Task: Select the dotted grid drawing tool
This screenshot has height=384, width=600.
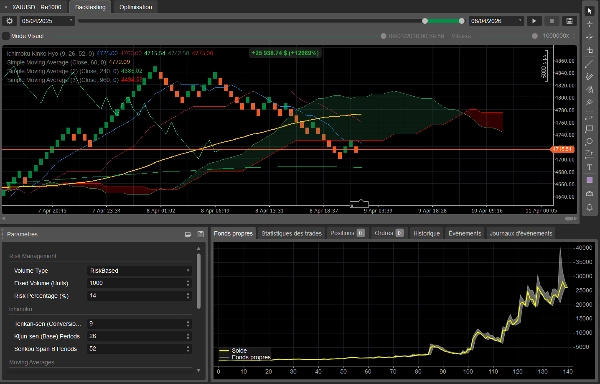Action: point(589,115)
